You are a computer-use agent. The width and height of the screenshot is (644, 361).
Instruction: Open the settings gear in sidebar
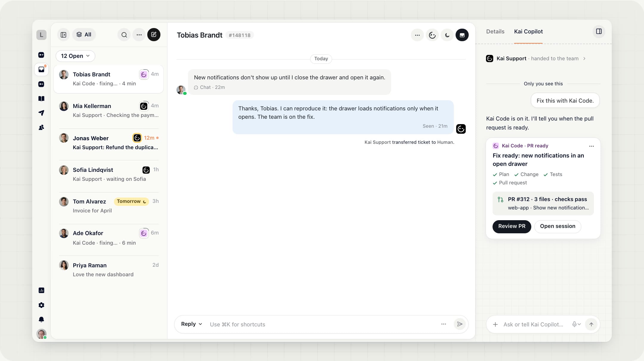pos(41,305)
